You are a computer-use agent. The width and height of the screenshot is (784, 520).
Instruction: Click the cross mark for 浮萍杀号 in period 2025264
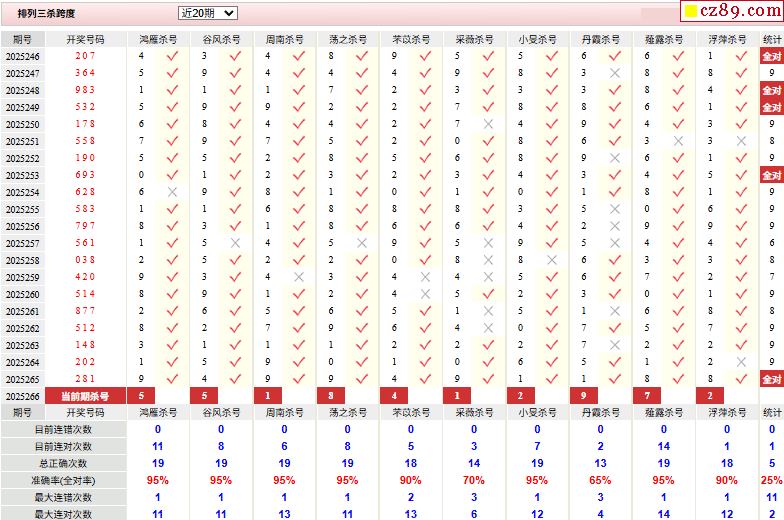741,362
